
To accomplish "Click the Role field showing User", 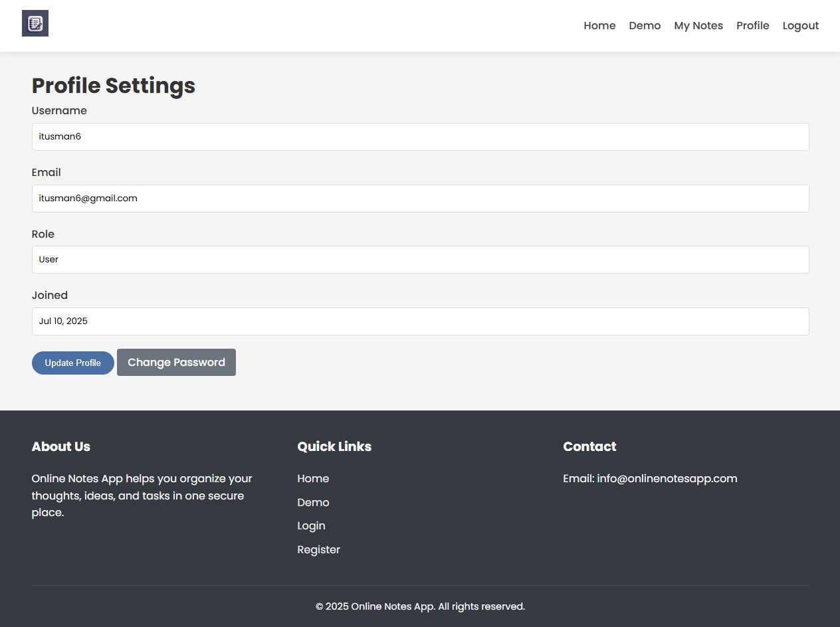I will pyautogui.click(x=420, y=260).
